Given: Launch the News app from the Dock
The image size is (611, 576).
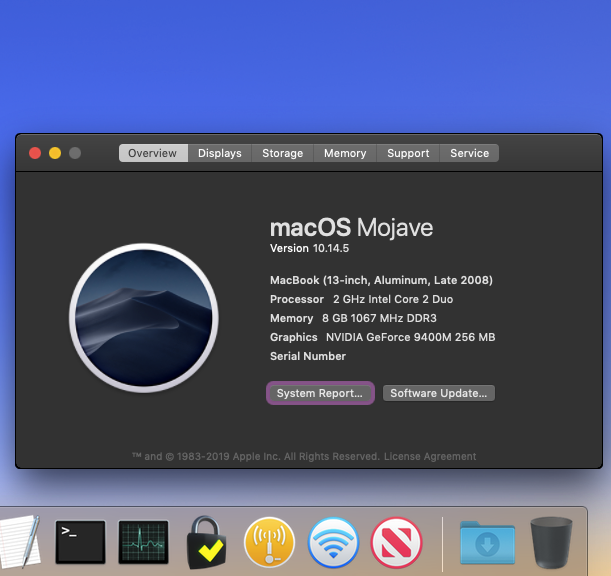Looking at the screenshot, I should pos(396,542).
